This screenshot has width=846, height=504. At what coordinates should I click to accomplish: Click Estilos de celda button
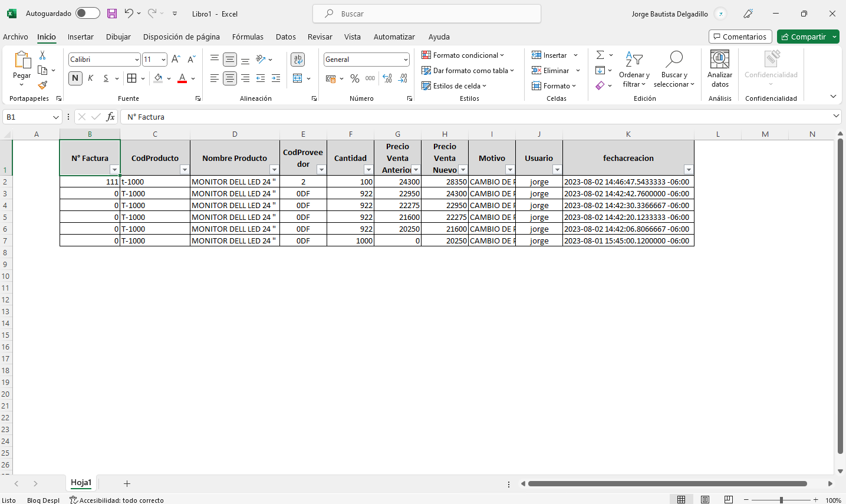point(455,85)
